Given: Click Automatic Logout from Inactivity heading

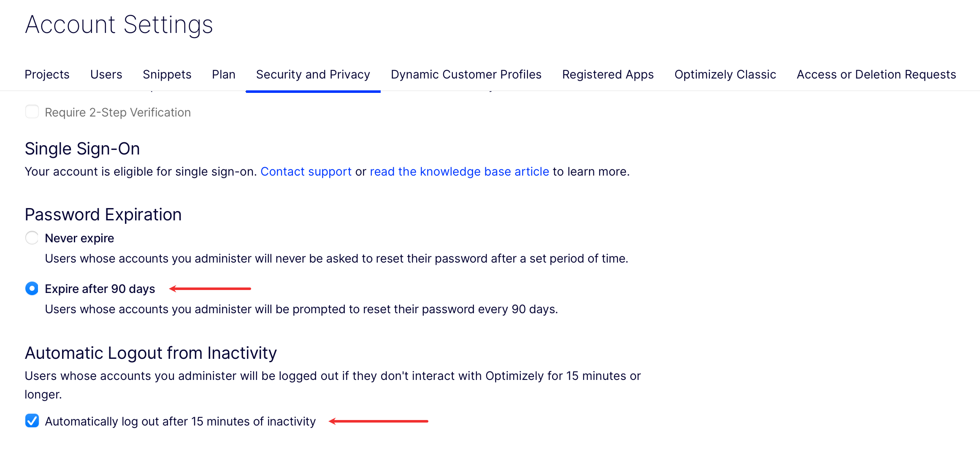Looking at the screenshot, I should 151,353.
